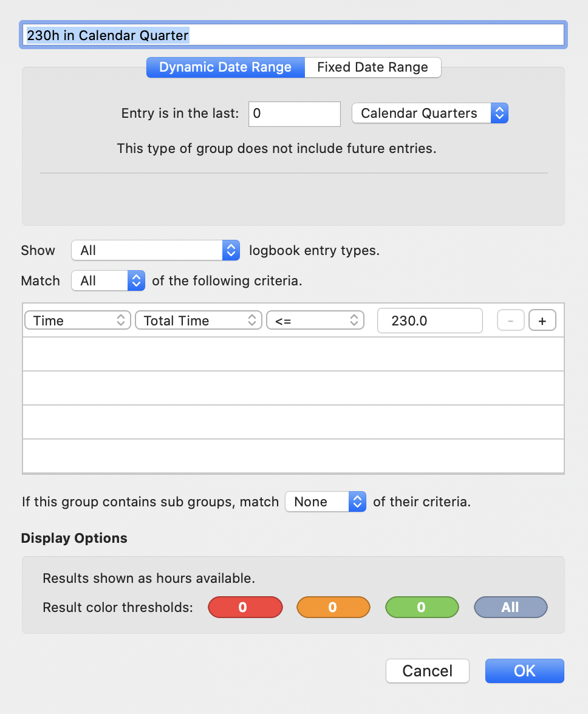Open the Time category criteria popup

click(x=78, y=321)
